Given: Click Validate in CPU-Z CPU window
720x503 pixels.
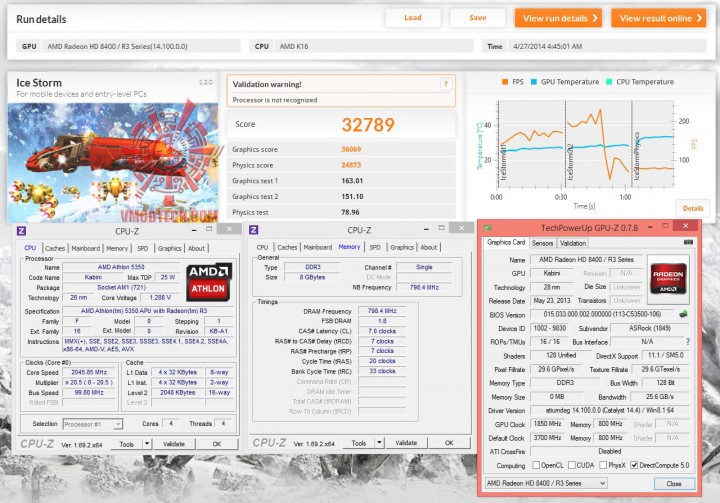Looking at the screenshot, I should coord(174,444).
